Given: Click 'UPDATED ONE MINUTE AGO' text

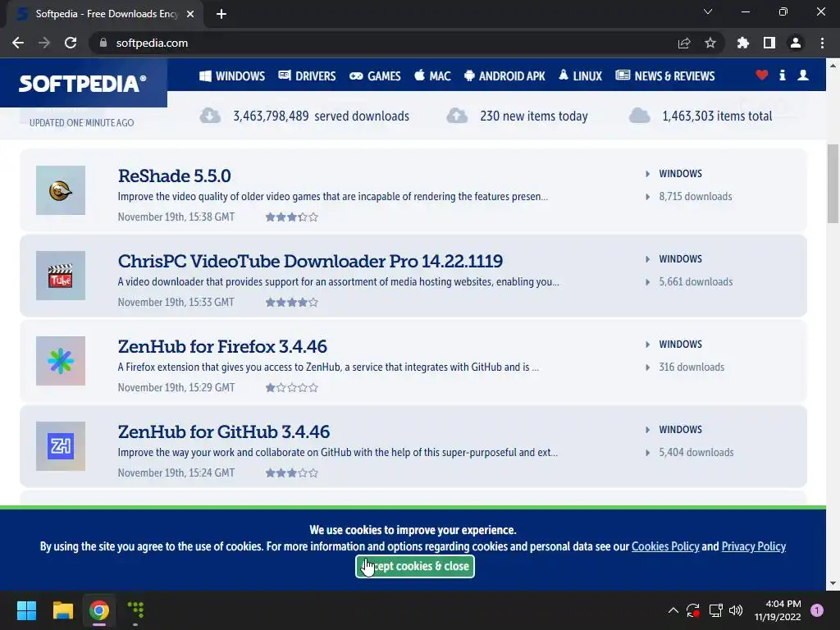Looking at the screenshot, I should pyautogui.click(x=81, y=123).
